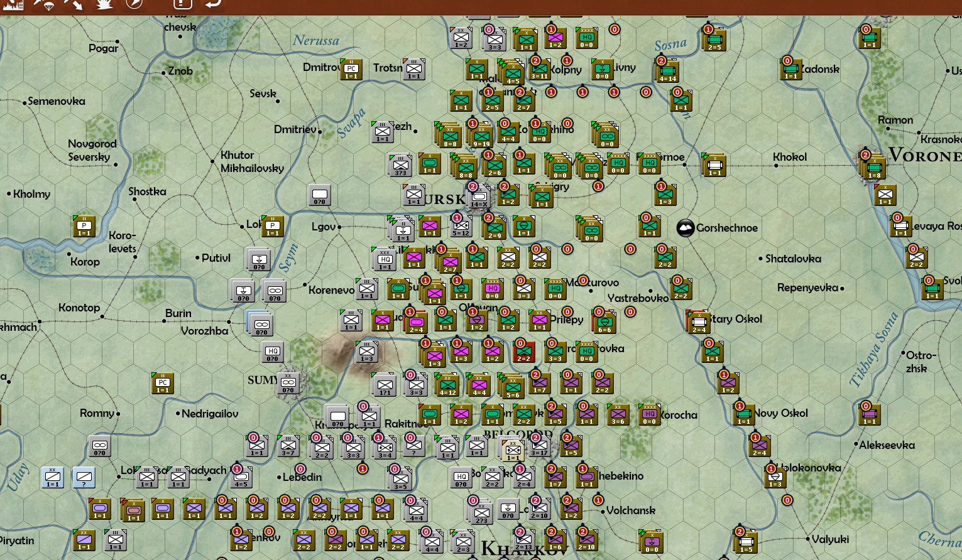This screenshot has height=560, width=962.
Task: Click the German regiment at Trotsn
Action: click(x=414, y=69)
